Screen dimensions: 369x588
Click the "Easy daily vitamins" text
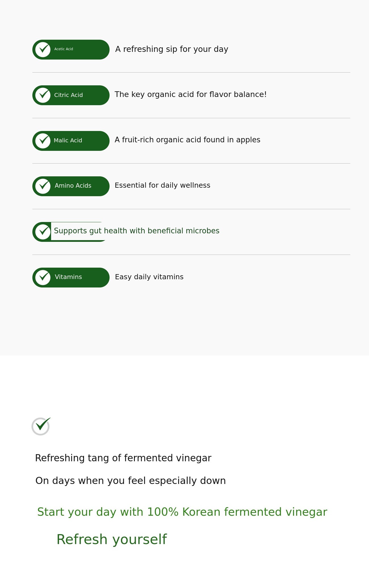click(x=149, y=277)
